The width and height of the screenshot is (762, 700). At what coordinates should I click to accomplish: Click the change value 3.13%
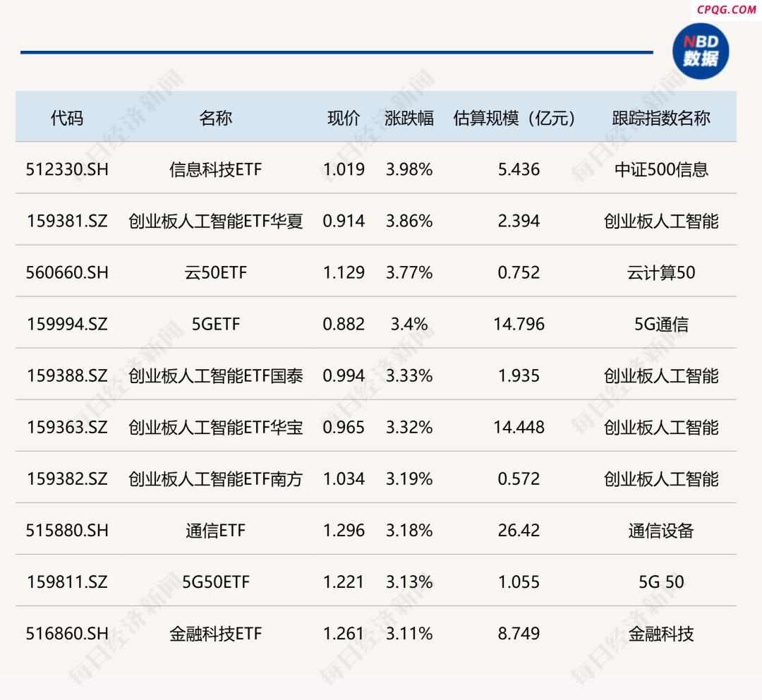point(409,582)
